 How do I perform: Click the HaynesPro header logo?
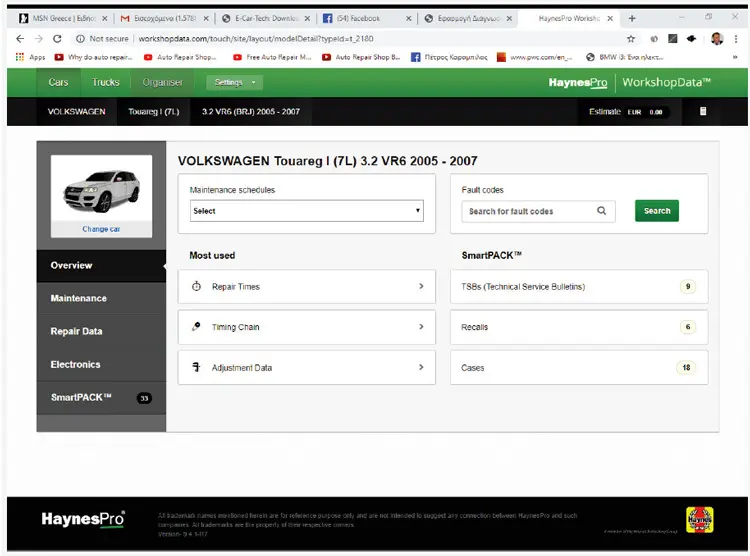[x=578, y=82]
